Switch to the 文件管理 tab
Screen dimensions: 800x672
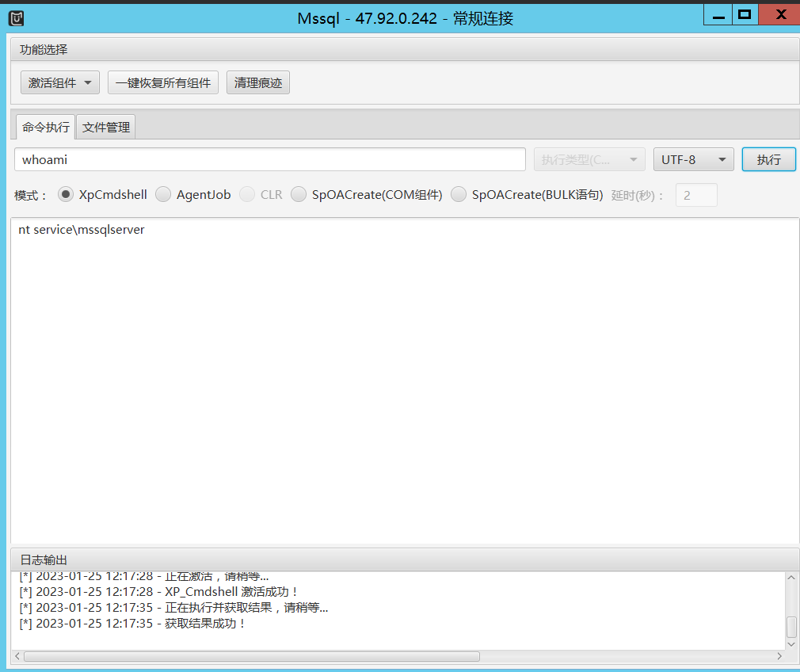[106, 127]
